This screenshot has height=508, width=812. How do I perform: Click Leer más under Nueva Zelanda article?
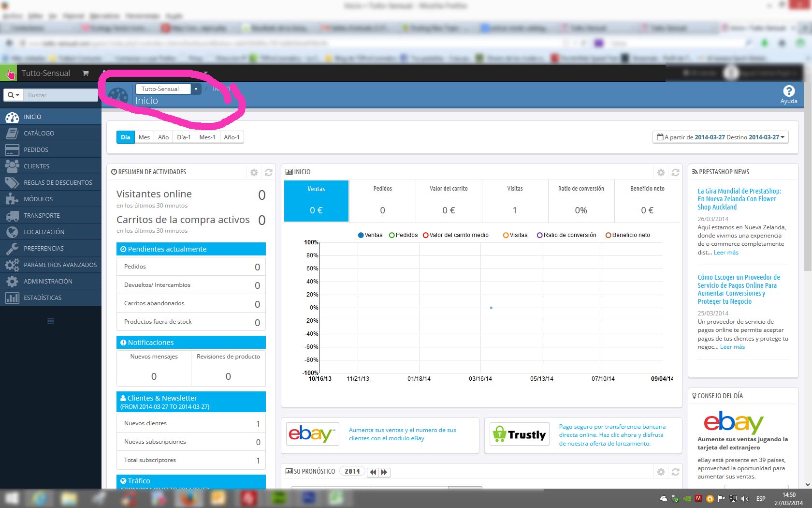726,253
